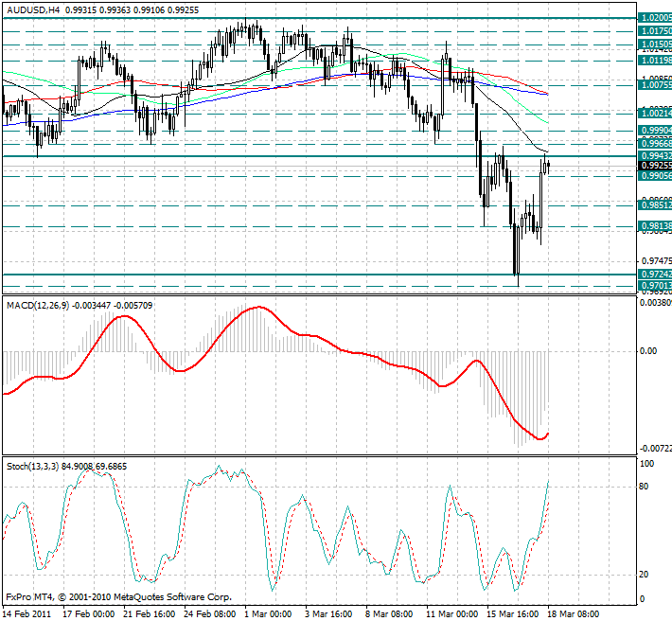Click the 8 Mar 08:00 date label

click(x=388, y=613)
